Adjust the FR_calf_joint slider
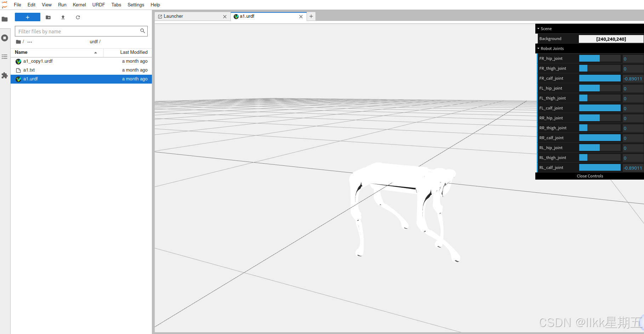Image resolution: width=644 pixels, height=334 pixels. 600,78
